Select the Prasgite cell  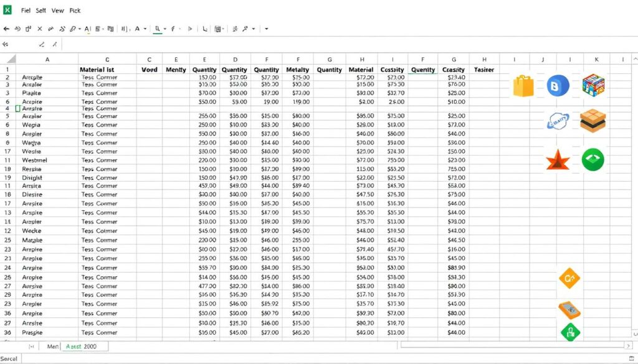pos(47,332)
